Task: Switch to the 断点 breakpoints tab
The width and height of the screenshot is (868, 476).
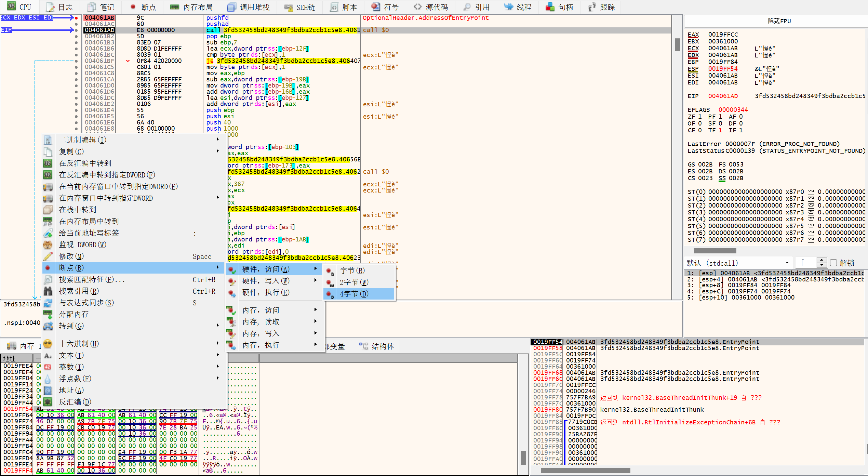Action: (x=143, y=7)
